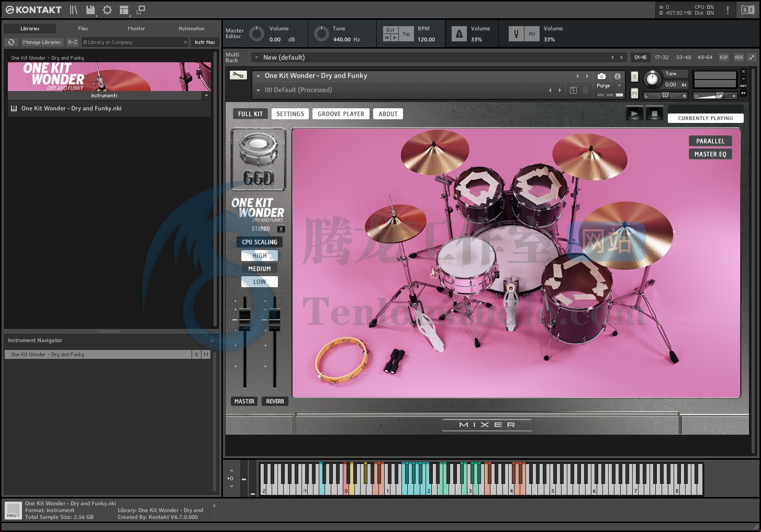The height and width of the screenshot is (532, 761).
Task: Open the instrument info icon
Action: [618, 76]
